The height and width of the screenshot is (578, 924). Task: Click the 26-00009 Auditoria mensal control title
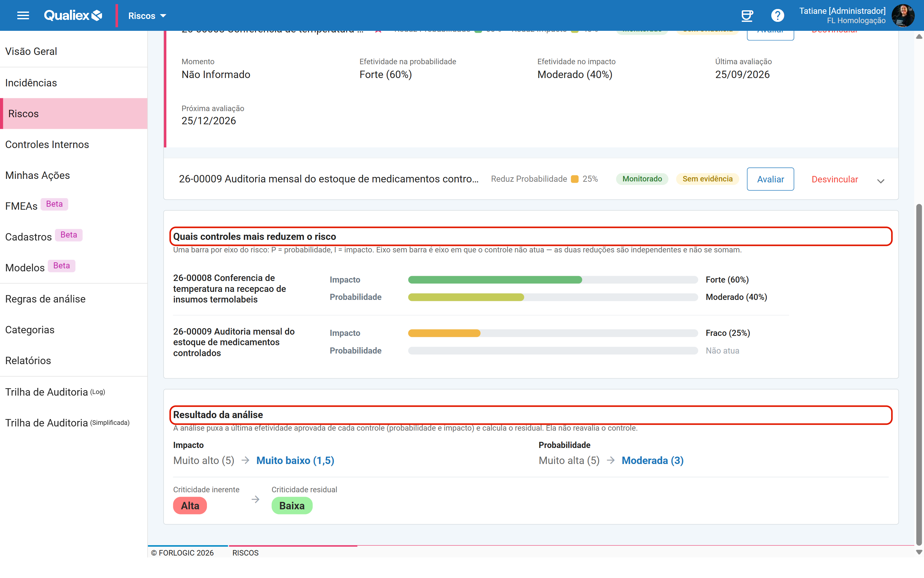328,179
